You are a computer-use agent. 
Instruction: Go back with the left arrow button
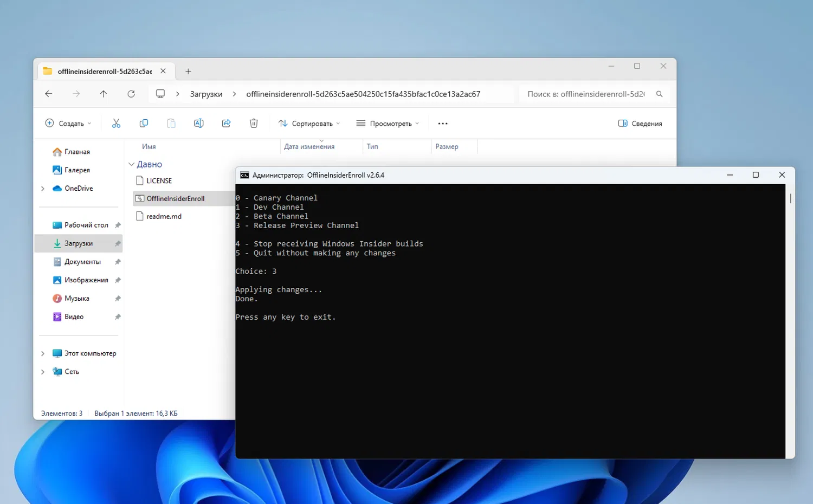[x=49, y=94]
